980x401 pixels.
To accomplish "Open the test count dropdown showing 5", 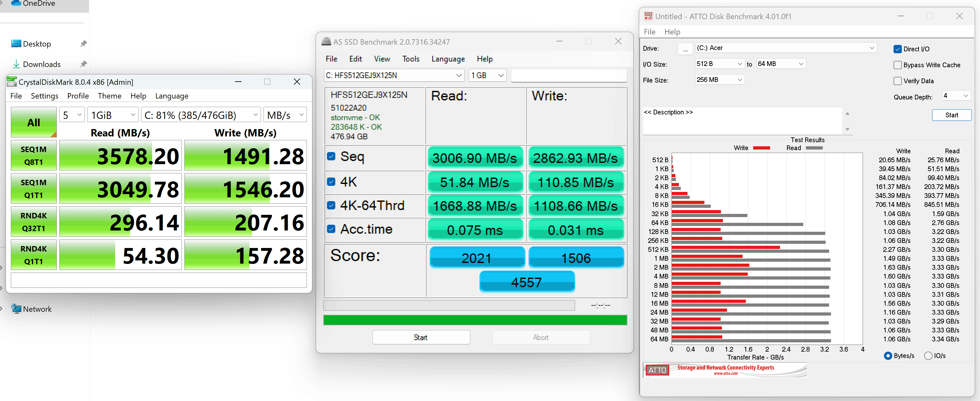I will [x=72, y=115].
